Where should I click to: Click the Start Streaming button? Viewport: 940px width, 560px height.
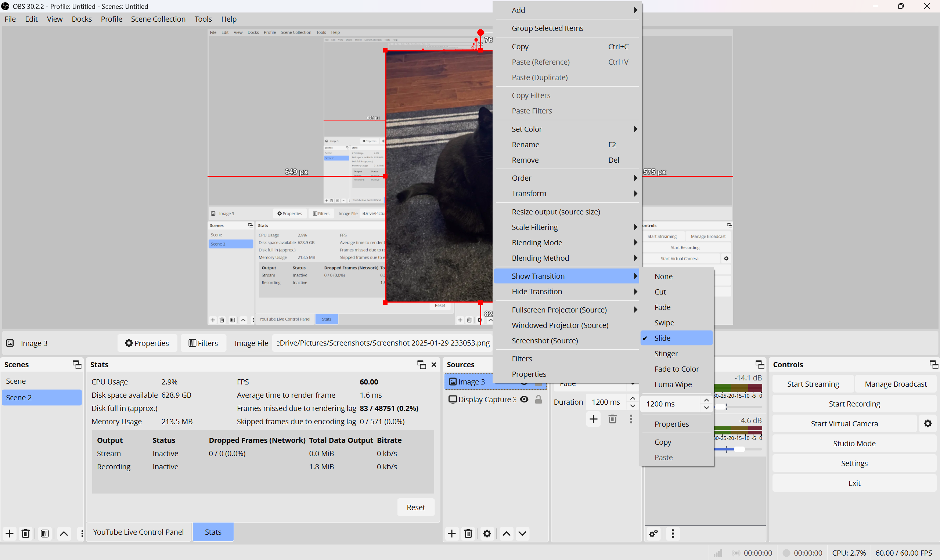click(813, 384)
